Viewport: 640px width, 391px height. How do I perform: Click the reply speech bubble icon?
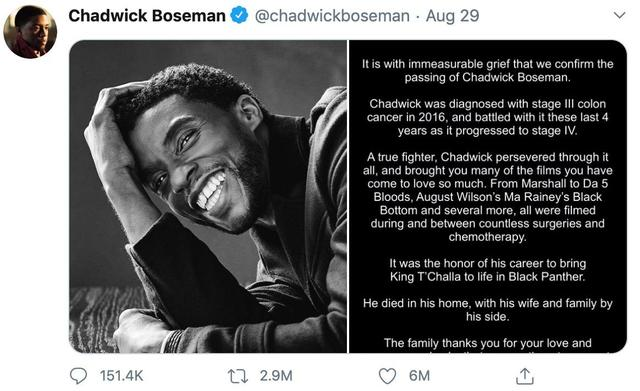pyautogui.click(x=78, y=376)
